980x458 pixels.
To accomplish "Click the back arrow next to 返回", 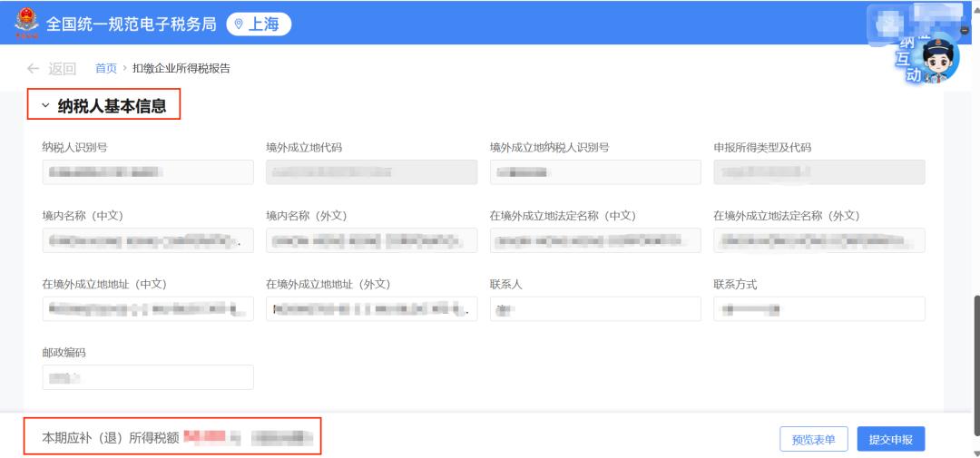I will click(34, 68).
